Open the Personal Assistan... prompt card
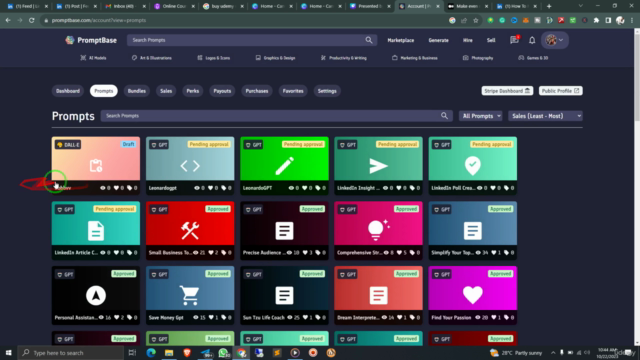 pos(96,296)
